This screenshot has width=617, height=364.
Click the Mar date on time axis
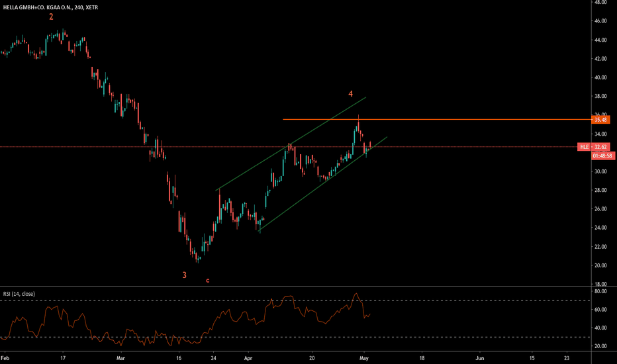tap(120, 358)
